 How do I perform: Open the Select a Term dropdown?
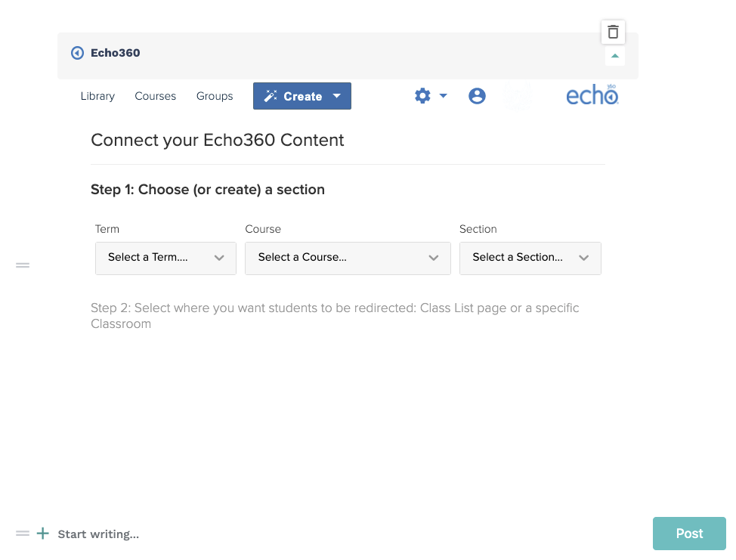pos(165,258)
